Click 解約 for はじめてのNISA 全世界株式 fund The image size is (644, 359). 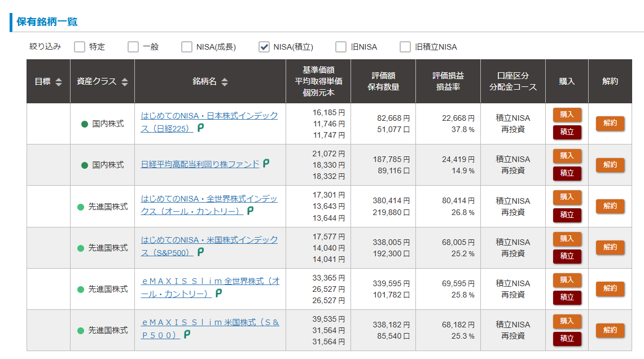click(x=610, y=206)
